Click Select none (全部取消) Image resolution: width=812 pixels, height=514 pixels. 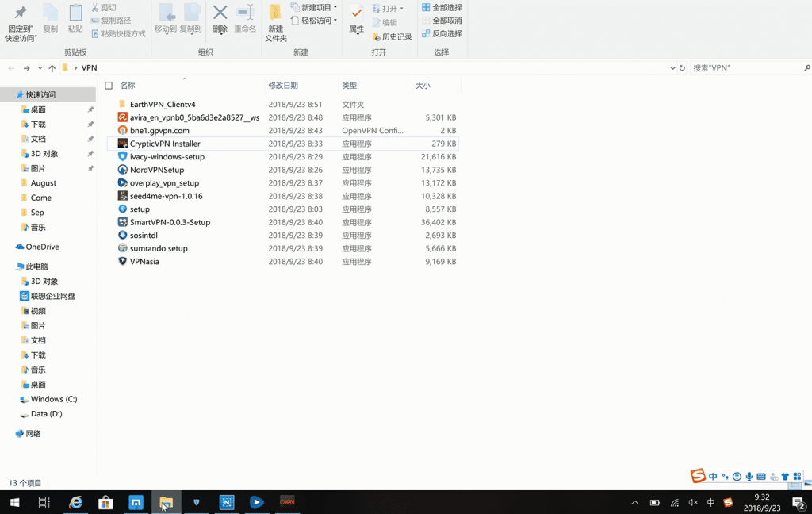[442, 20]
